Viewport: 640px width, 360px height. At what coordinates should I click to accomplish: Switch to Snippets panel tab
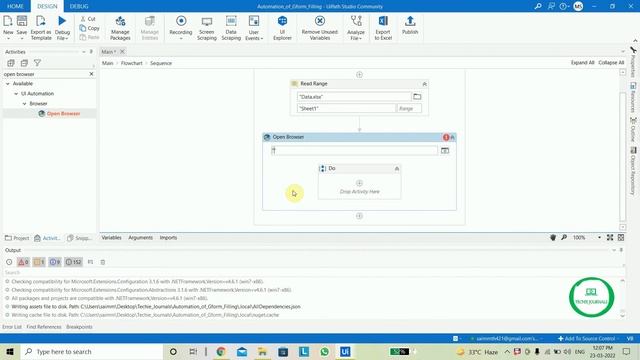79,238
